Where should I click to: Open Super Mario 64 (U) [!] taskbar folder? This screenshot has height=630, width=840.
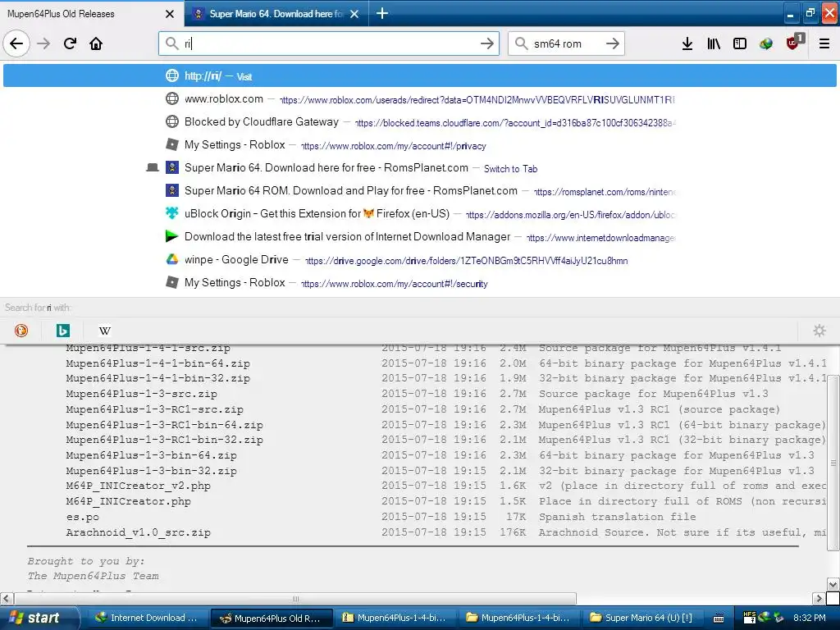click(x=641, y=618)
